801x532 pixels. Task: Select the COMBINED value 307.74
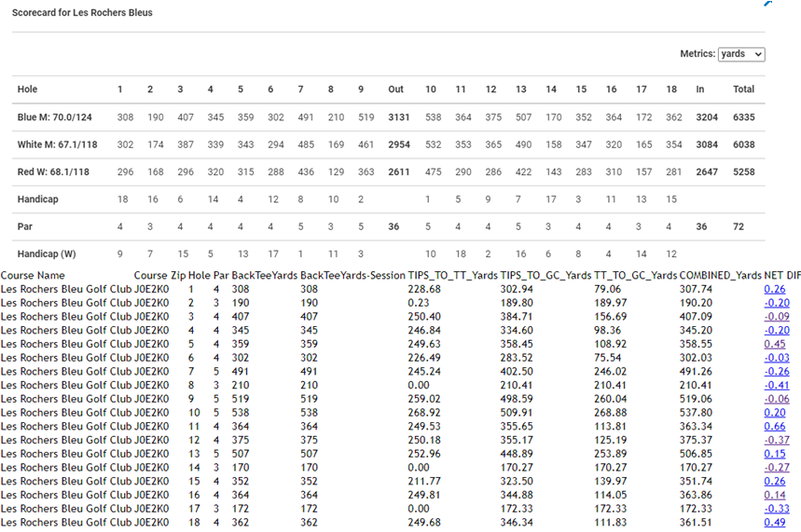[x=696, y=289]
